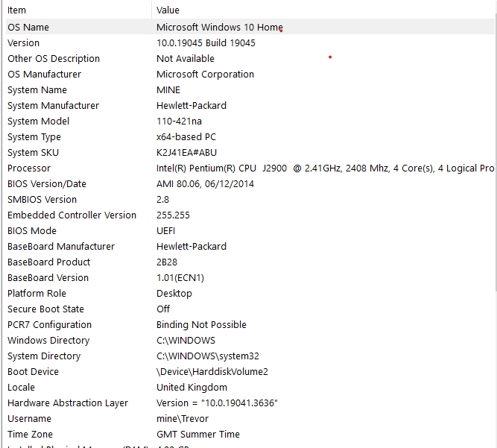Click the C:\WINDOWS\system32 value
This screenshot has height=448, width=497.
208,356
